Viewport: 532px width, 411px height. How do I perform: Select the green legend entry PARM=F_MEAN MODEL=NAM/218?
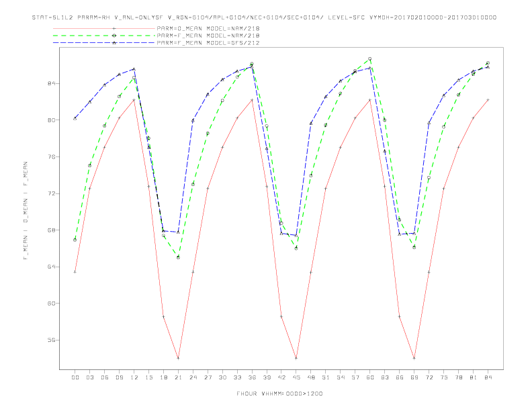pos(208,36)
